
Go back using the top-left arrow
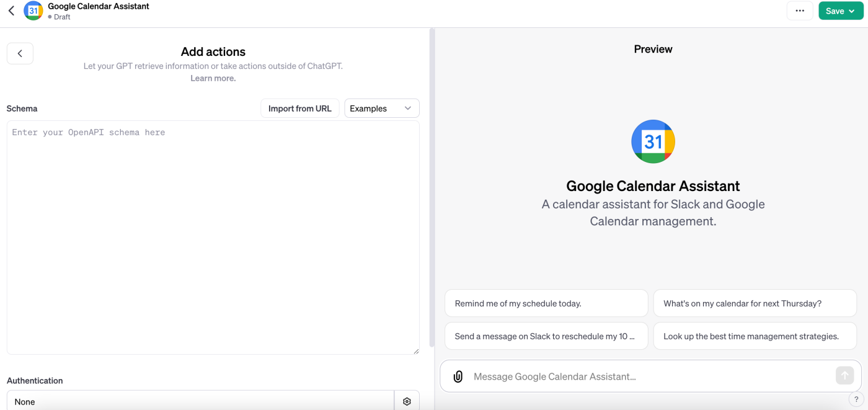point(11,11)
